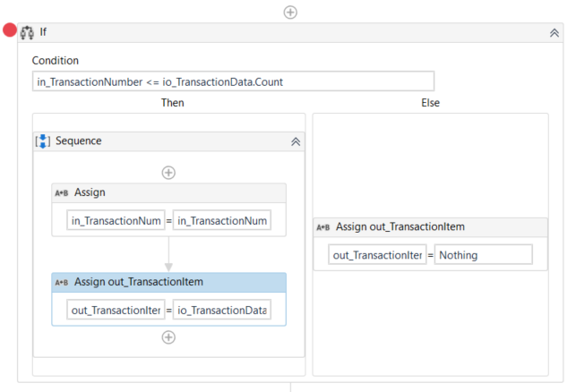576x392 pixels.
Task: Click the red breakpoint dot beside If
Action: click(x=10, y=31)
